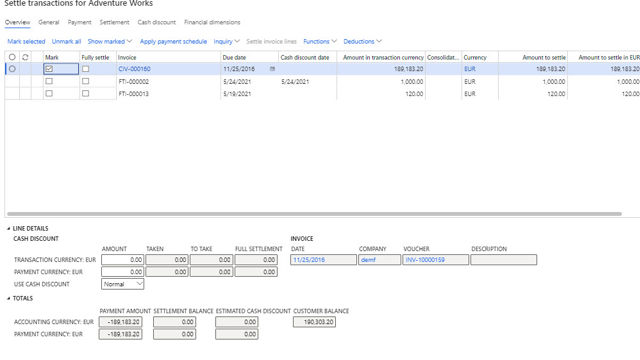Select invoice cell FTI-000013

tap(168, 94)
